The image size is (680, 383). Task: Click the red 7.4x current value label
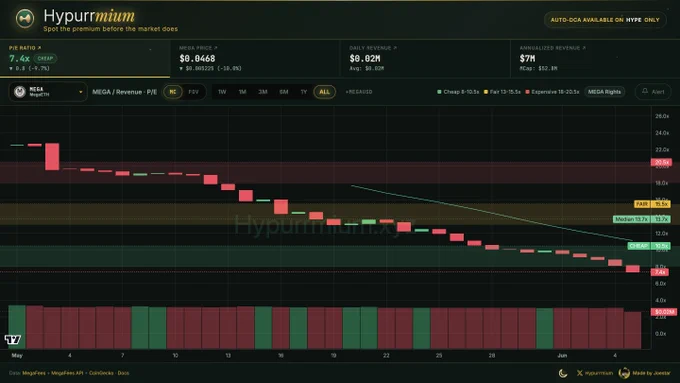tap(660, 272)
